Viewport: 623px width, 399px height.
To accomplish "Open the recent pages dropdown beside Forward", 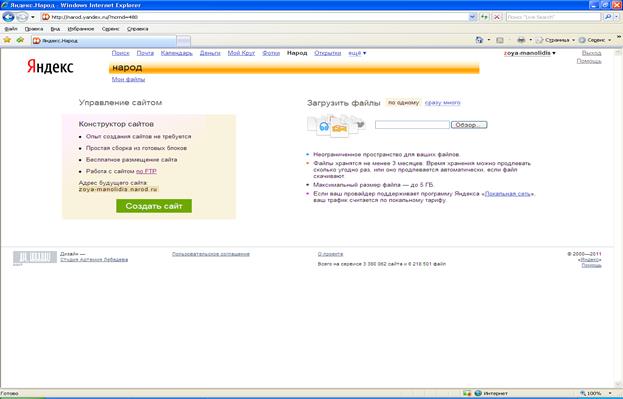I will pyautogui.click(x=33, y=17).
